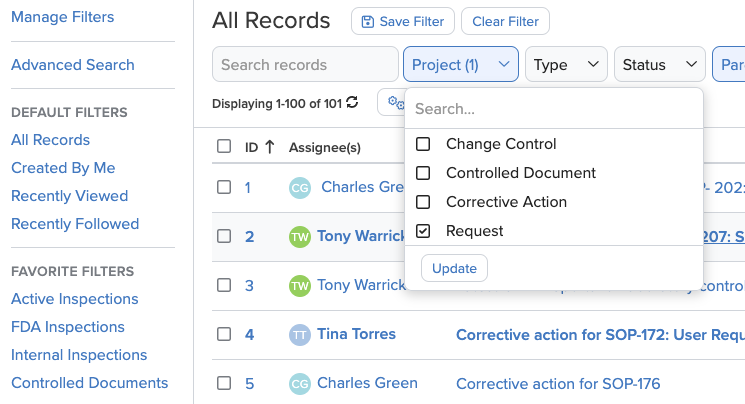Screen dimensions: 745x404
Task: Click the Save Filter disk icon
Action: tap(367, 22)
